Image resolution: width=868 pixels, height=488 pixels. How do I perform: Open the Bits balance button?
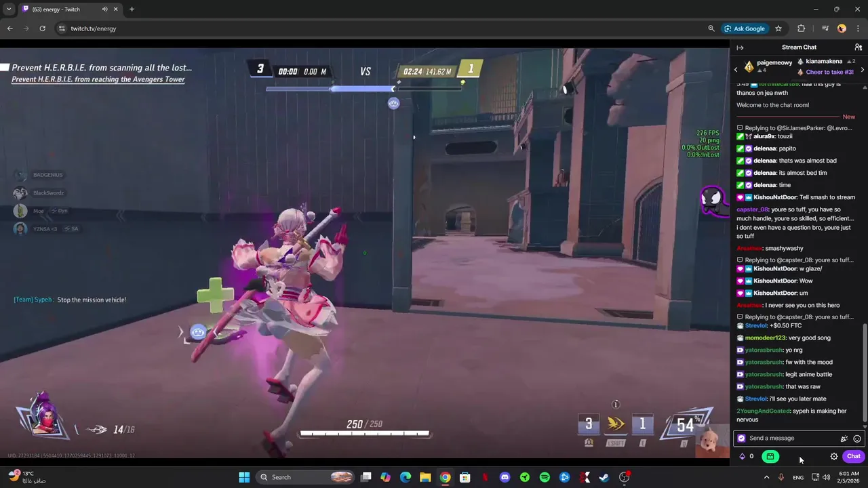pyautogui.click(x=746, y=456)
